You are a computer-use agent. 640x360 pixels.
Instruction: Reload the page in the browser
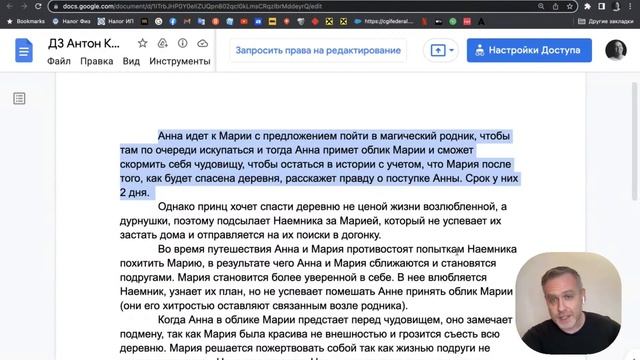tap(38, 6)
